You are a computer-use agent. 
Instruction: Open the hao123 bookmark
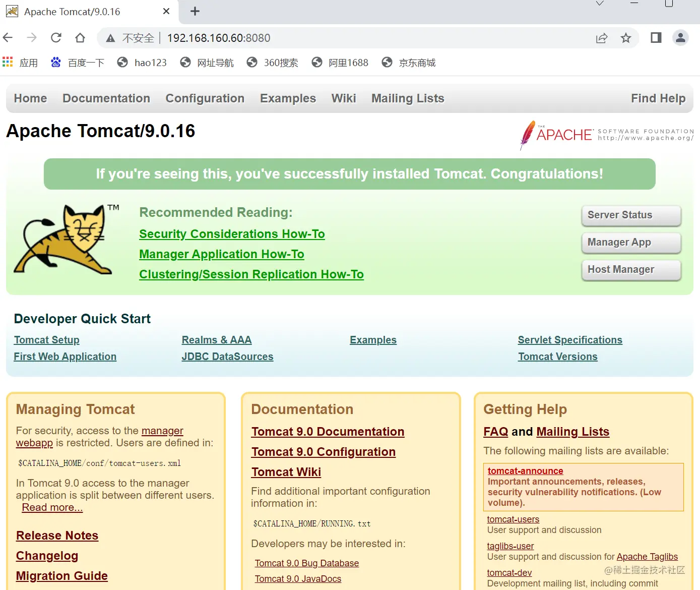click(x=142, y=63)
